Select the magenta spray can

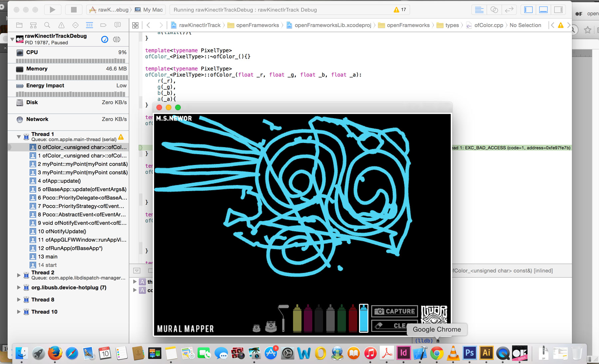click(x=308, y=318)
